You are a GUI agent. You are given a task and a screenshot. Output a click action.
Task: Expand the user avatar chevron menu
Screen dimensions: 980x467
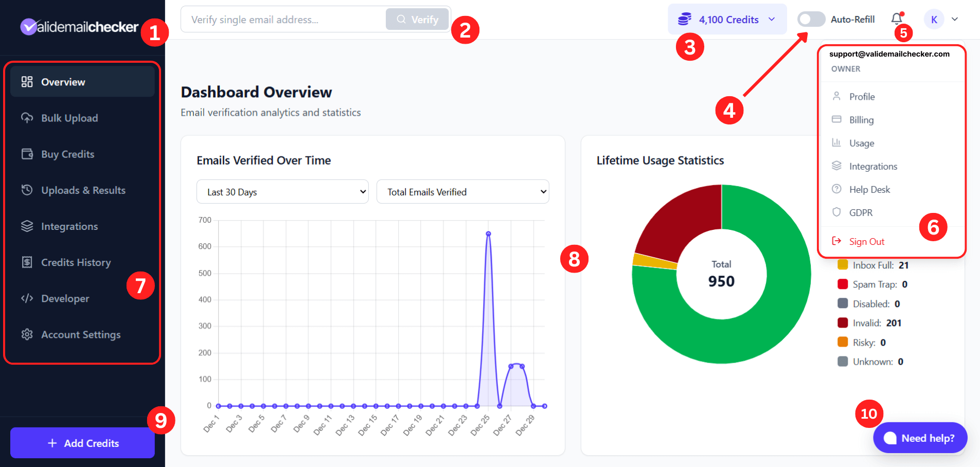tap(955, 19)
